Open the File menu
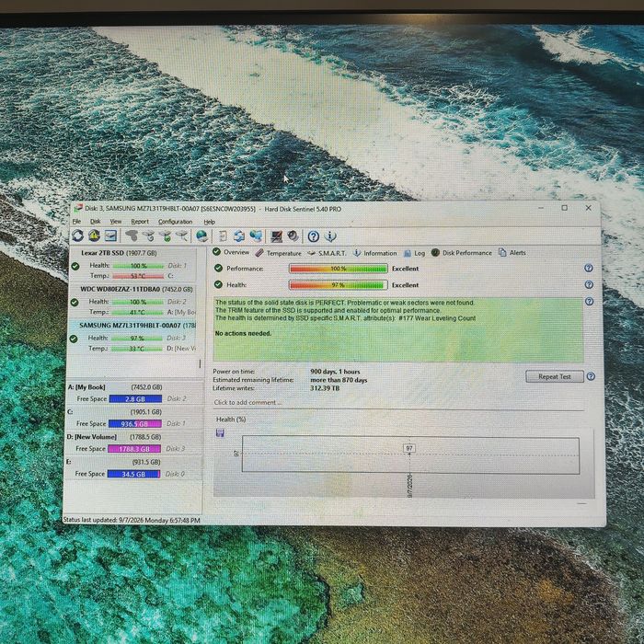 [76, 222]
